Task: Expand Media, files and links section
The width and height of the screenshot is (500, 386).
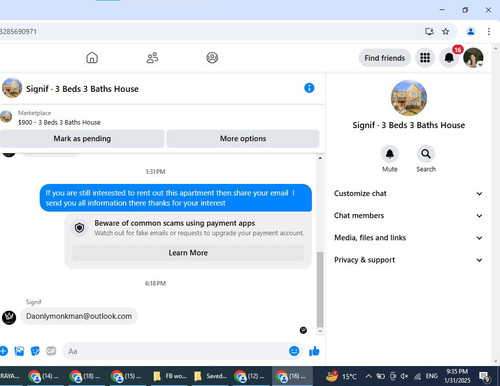Action: [408, 238]
